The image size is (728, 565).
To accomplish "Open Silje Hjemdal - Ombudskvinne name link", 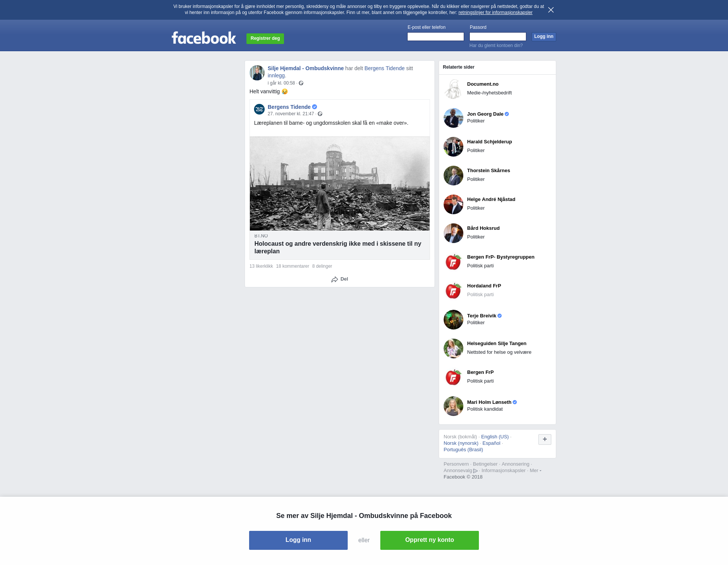I will 306,68.
